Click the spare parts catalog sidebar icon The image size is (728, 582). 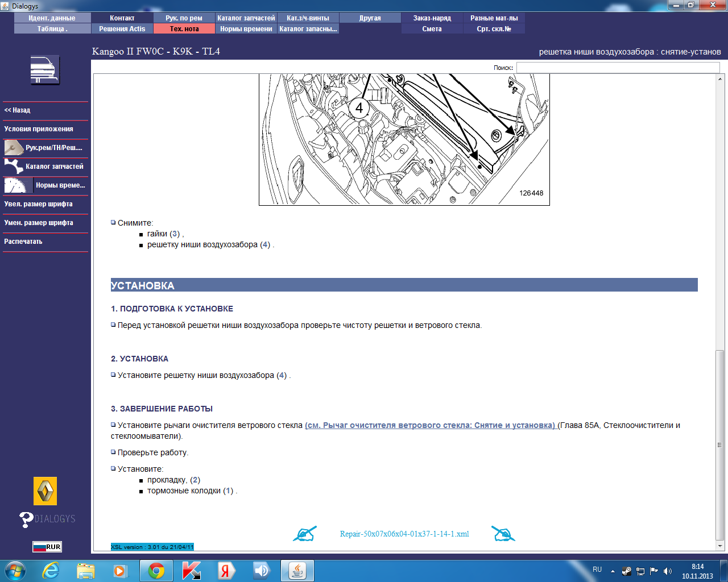(x=14, y=167)
